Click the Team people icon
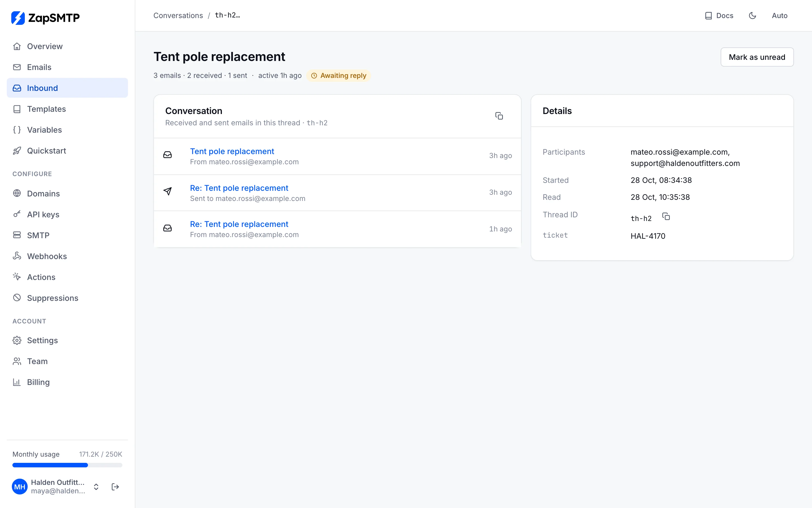The image size is (812, 508). [17, 361]
